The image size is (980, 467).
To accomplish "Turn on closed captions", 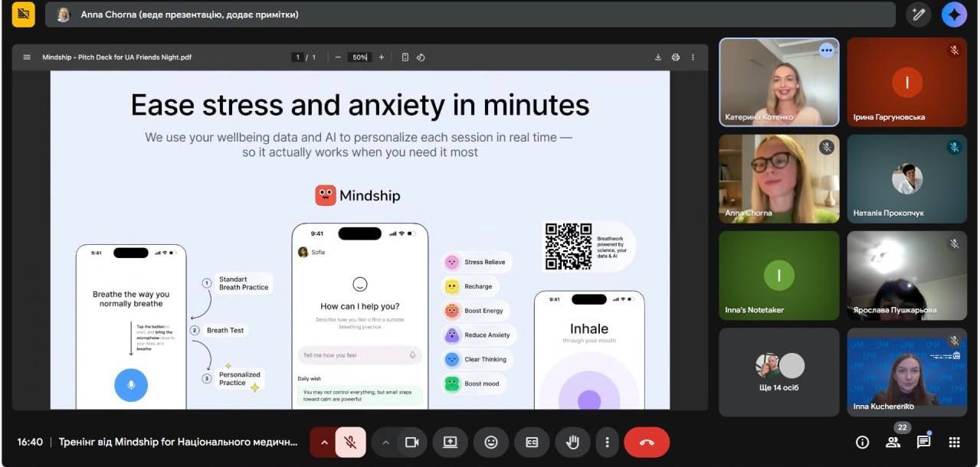I will coord(532,442).
